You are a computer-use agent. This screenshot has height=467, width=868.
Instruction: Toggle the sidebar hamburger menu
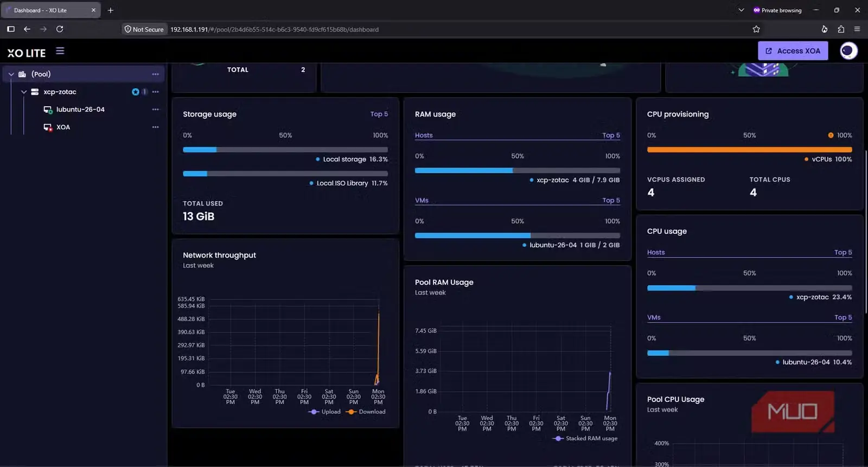coord(60,51)
